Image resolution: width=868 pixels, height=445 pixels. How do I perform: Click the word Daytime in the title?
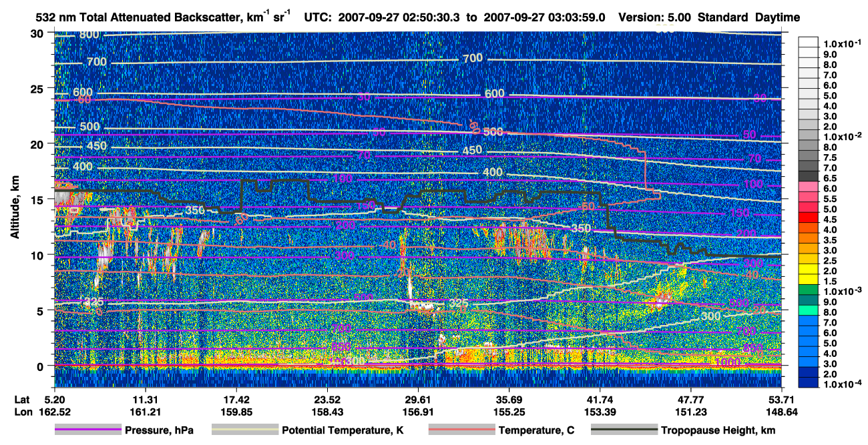click(777, 17)
